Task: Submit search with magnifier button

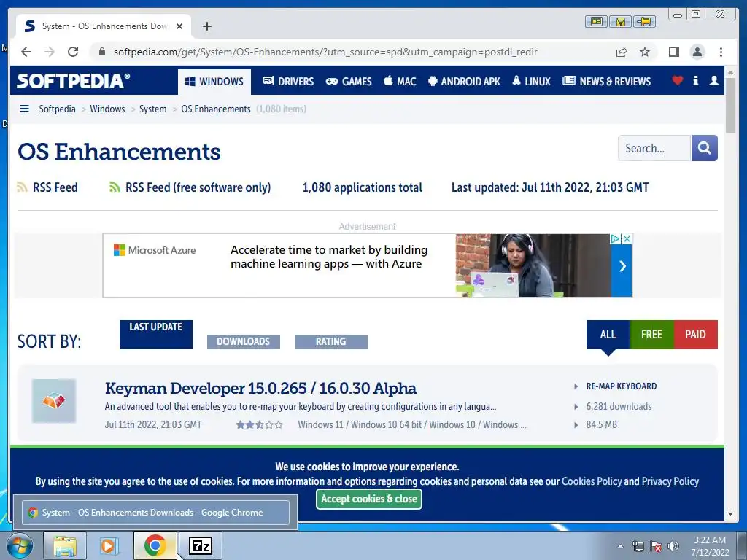Action: (x=704, y=148)
